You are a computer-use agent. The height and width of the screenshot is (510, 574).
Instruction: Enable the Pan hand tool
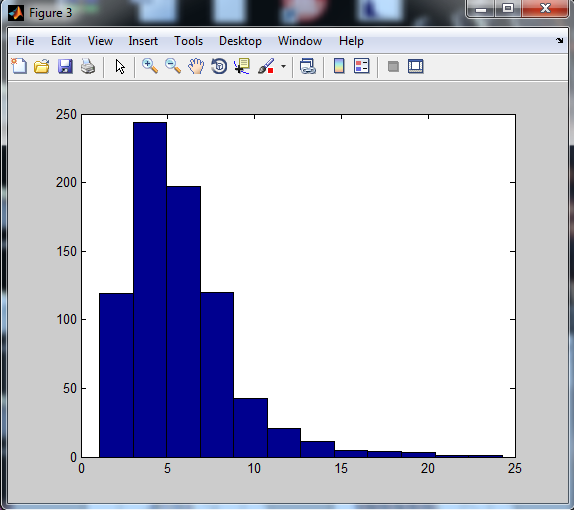(196, 67)
